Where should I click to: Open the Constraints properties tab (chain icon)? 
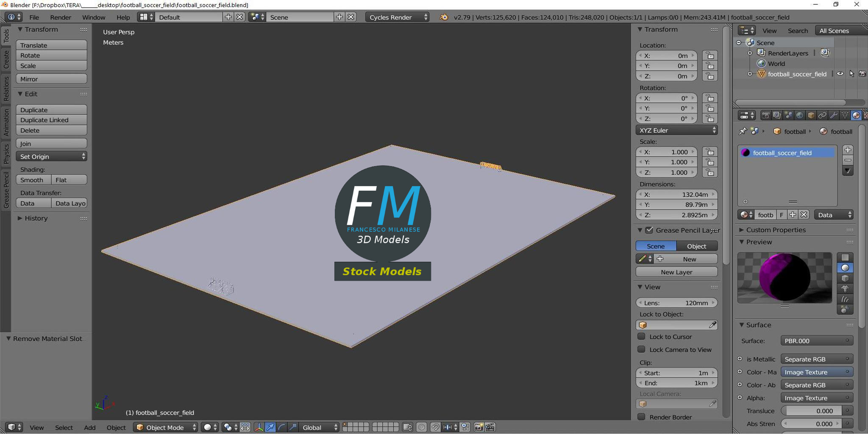(x=822, y=115)
